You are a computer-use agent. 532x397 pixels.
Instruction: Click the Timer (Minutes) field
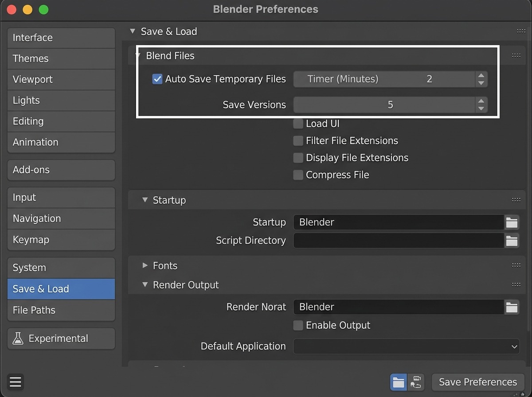click(x=385, y=79)
